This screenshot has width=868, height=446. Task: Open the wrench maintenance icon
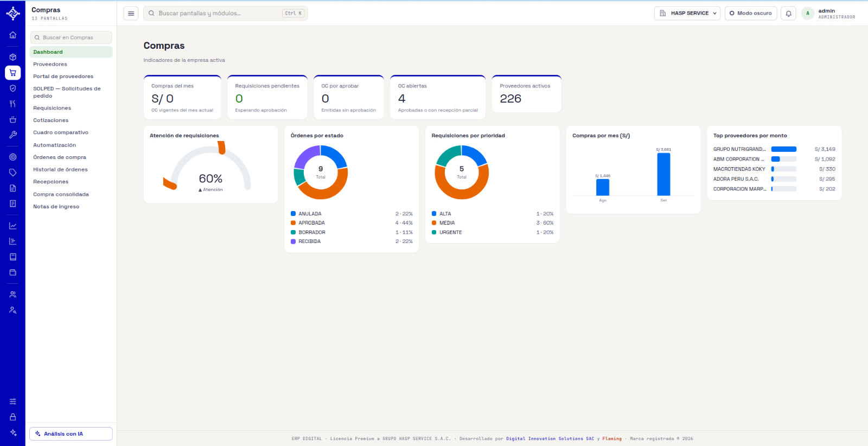click(x=12, y=135)
